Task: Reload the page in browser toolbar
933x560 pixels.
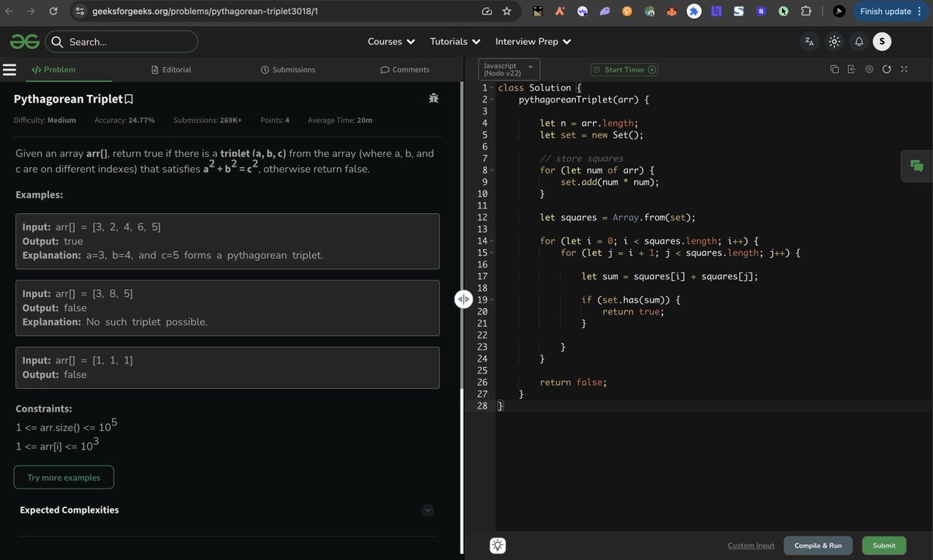Action: [x=53, y=12]
